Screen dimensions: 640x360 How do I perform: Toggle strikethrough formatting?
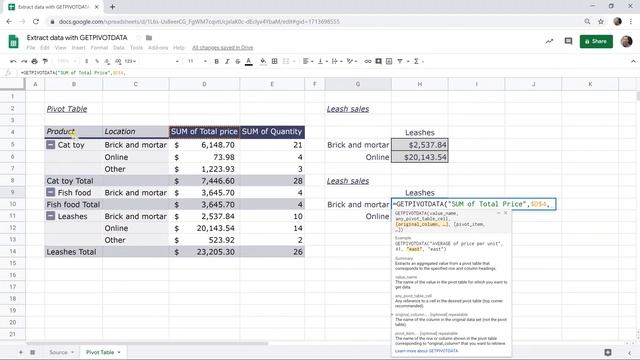238,61
